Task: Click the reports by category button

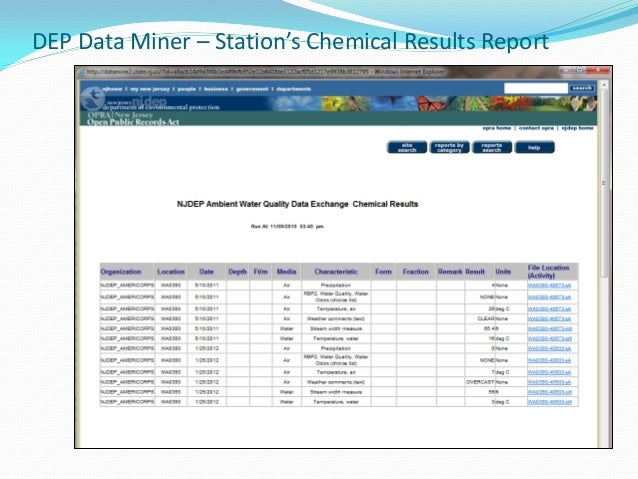Action: (x=449, y=147)
